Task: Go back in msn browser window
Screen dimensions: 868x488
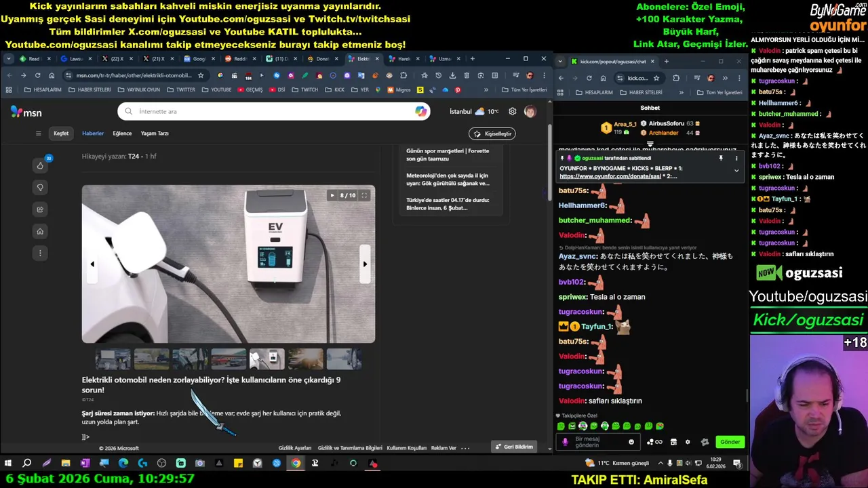Action: pyautogui.click(x=9, y=75)
